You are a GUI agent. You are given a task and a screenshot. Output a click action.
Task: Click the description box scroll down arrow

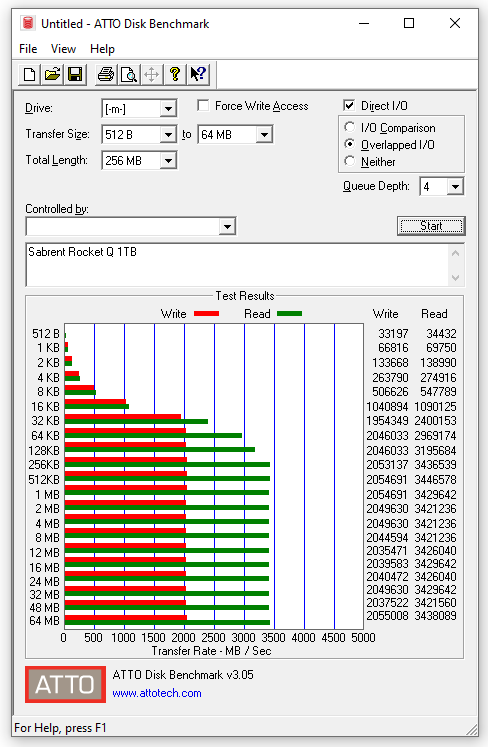tap(455, 277)
